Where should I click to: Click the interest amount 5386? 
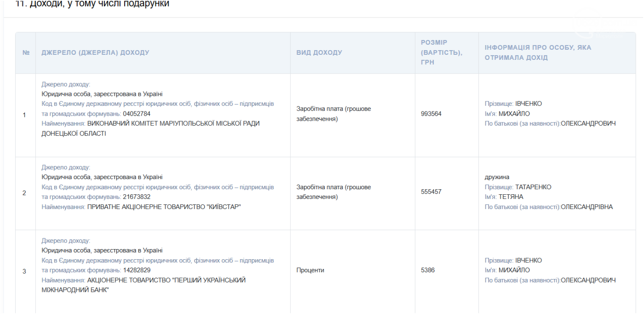click(427, 270)
